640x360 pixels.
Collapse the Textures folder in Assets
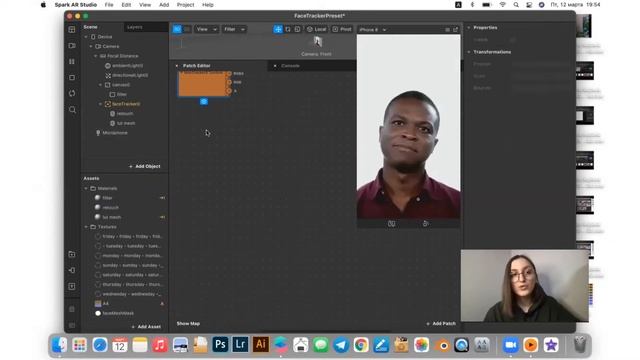[x=86, y=227]
